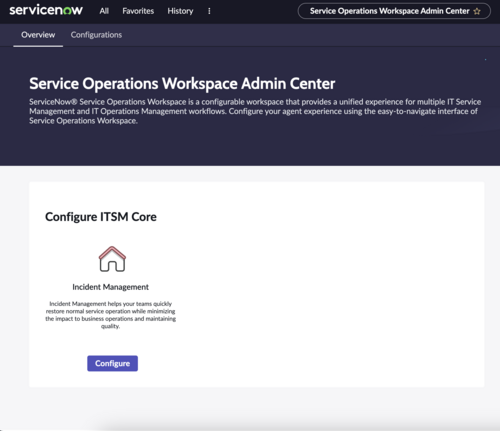Screen dimensions: 500x431
Task: Click the Service Operations Workspace Admin Center title pill
Action: [394, 11]
